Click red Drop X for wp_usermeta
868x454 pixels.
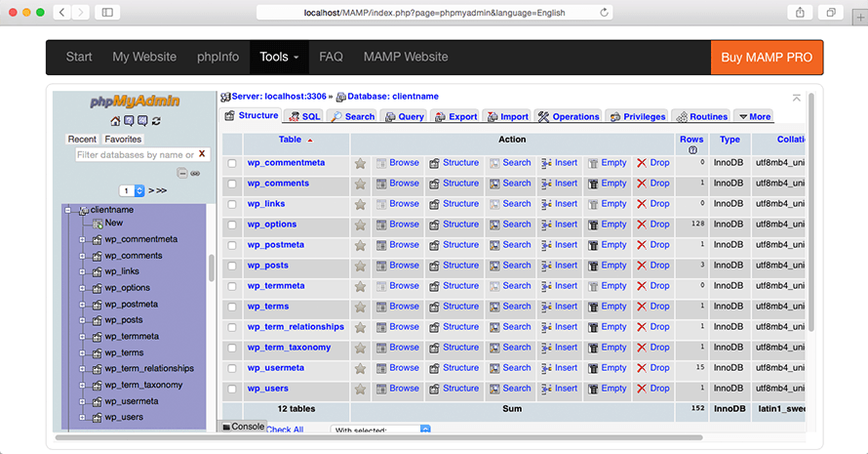pyautogui.click(x=642, y=369)
